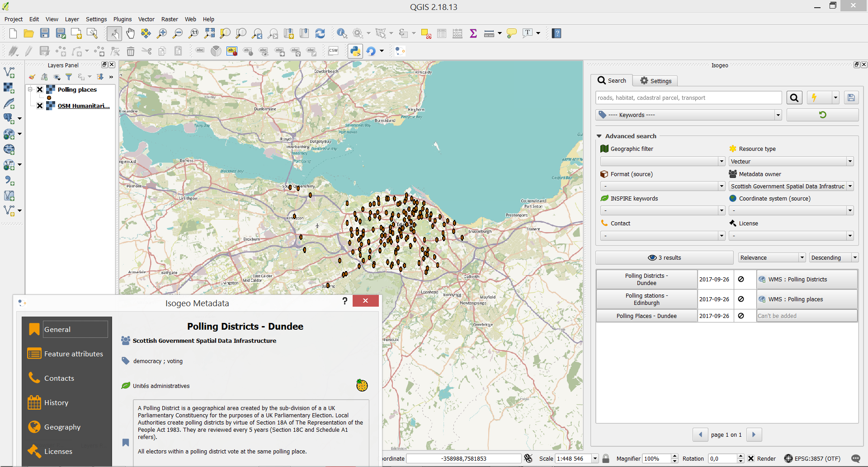
Task: Reset the Isogeo search filters
Action: coord(822,115)
